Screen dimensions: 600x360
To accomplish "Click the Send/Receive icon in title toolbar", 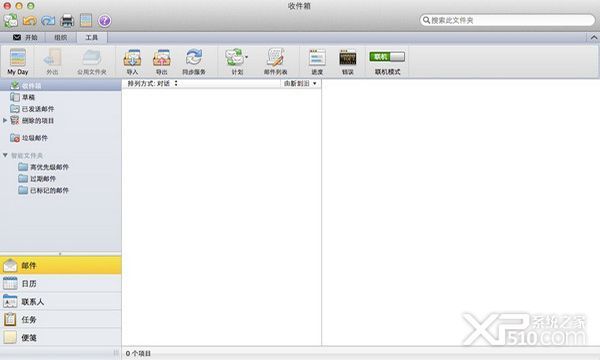I will click(x=11, y=20).
